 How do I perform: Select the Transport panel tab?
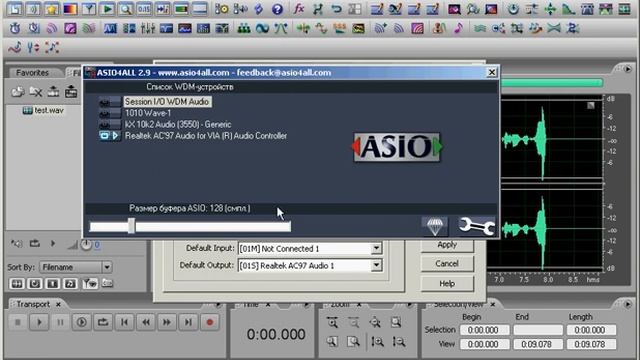coord(33,304)
